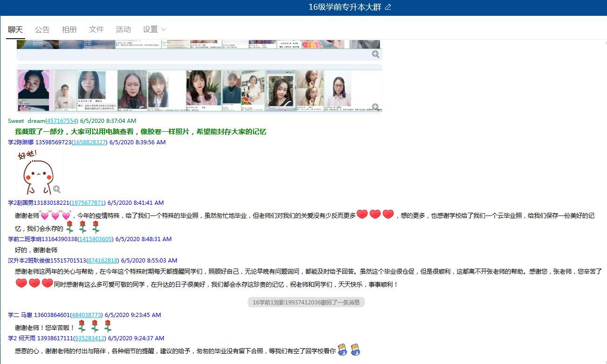Click the 484038773 user link

87,315
